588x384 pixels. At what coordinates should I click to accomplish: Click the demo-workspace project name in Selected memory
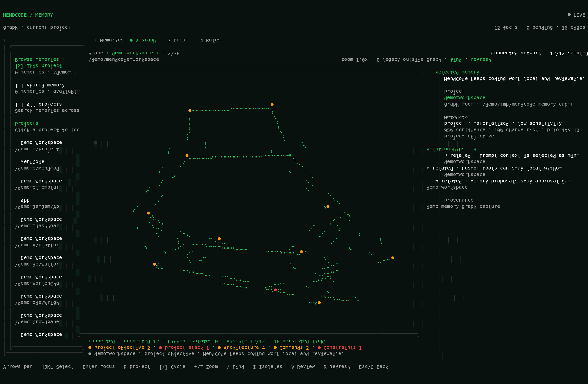(x=464, y=98)
